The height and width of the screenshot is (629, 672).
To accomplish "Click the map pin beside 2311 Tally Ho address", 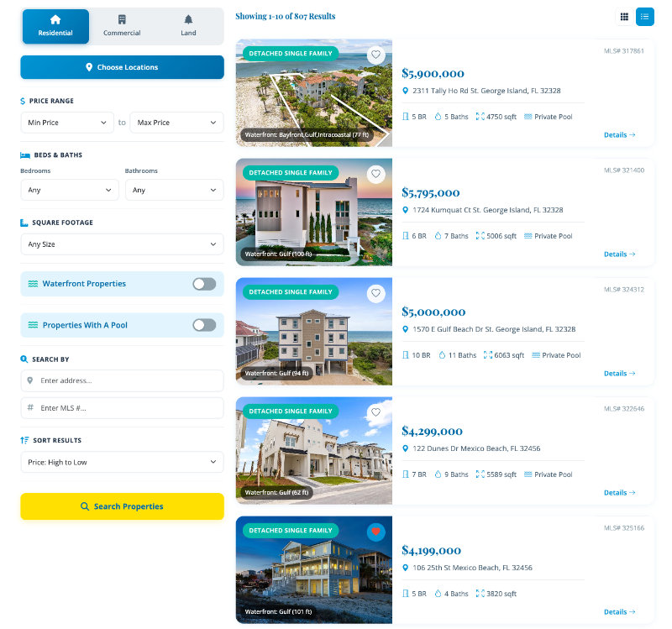I will coord(405,91).
